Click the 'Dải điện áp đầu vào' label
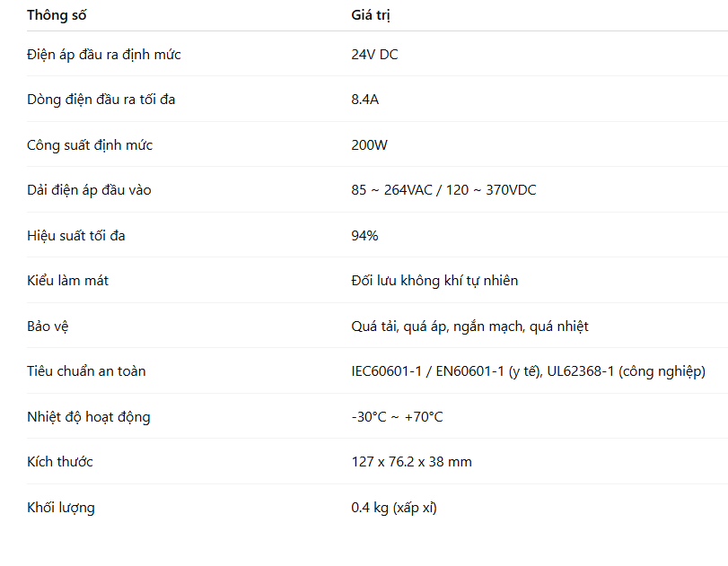The image size is (728, 566). (x=89, y=190)
